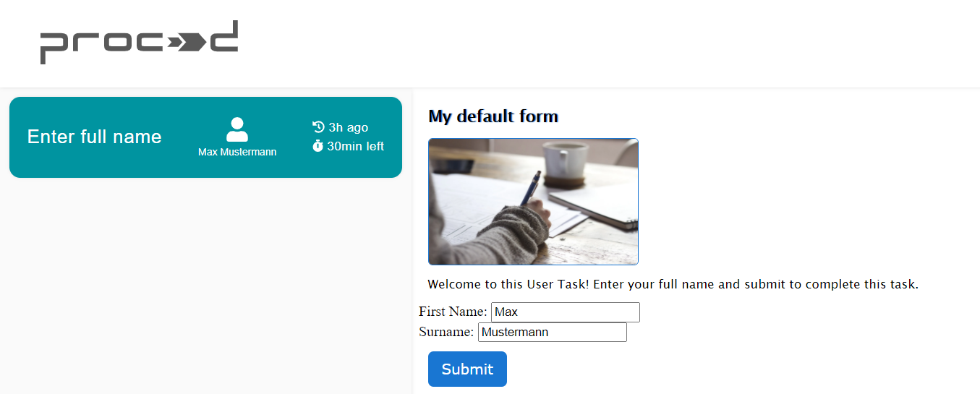
Task: Click the "Surname:" label
Action: tap(446, 332)
